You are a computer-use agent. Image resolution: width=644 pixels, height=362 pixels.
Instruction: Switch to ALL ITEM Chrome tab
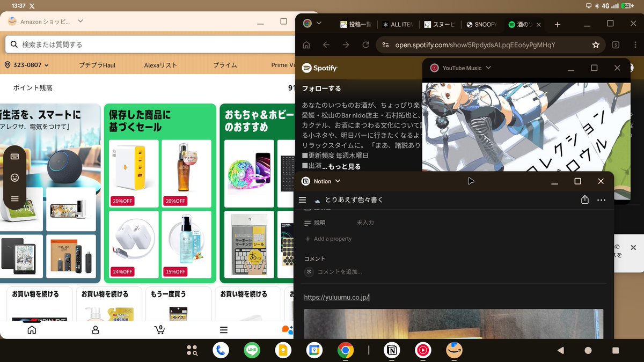398,25
